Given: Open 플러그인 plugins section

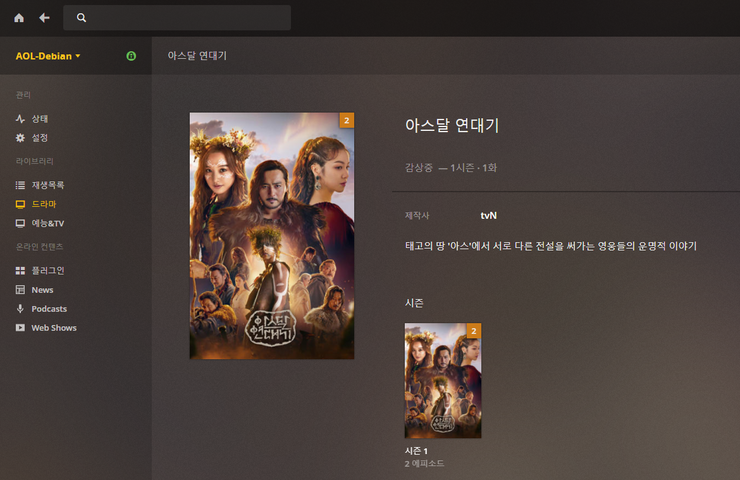Looking at the screenshot, I should [48, 270].
